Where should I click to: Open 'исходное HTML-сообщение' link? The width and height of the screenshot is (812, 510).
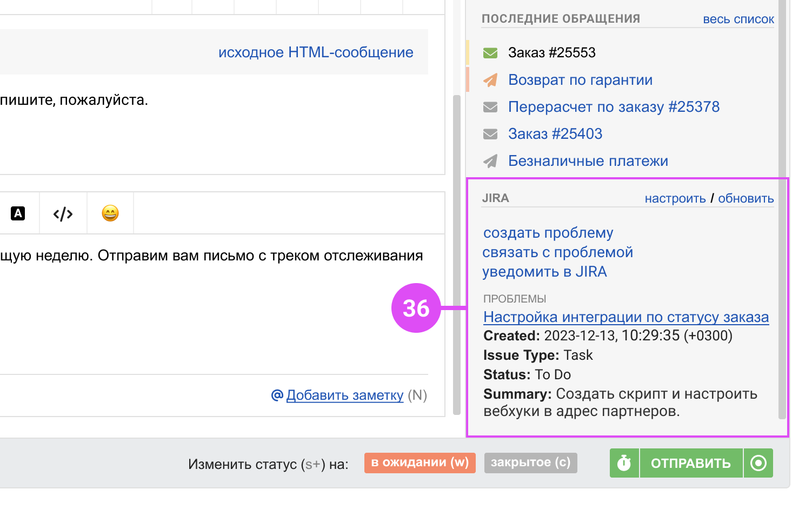click(x=316, y=52)
